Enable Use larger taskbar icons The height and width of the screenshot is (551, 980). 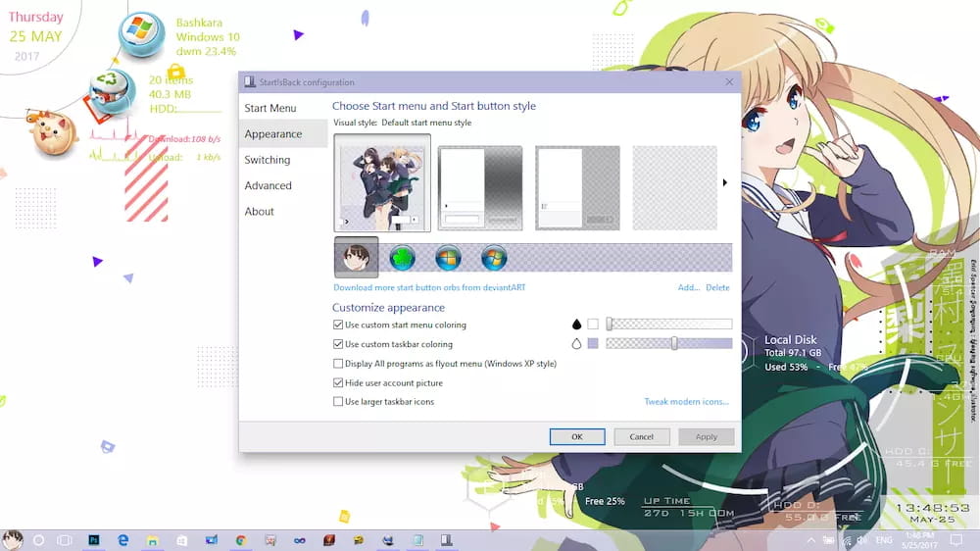384,402
